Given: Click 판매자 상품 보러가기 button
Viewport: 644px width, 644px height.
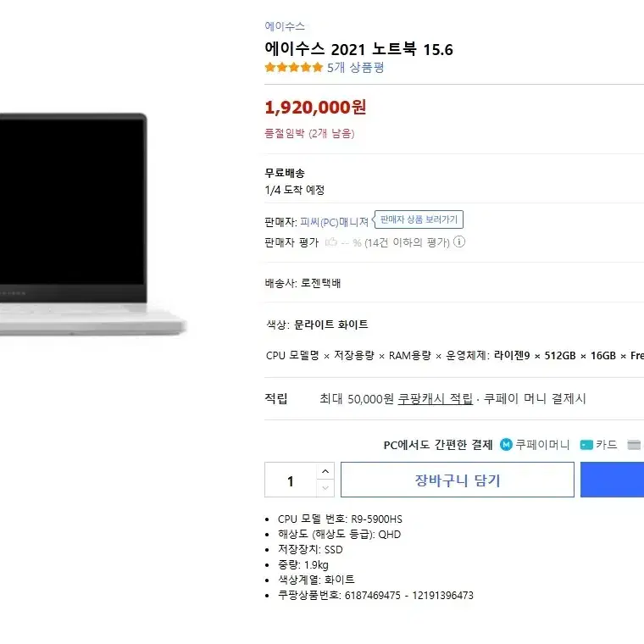Looking at the screenshot, I should pyautogui.click(x=419, y=219).
